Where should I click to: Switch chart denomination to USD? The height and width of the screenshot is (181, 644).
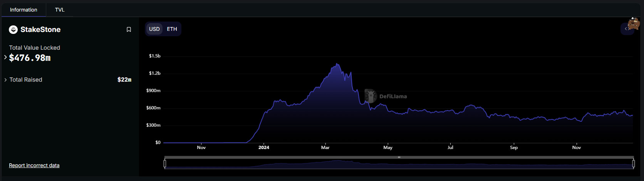[154, 29]
